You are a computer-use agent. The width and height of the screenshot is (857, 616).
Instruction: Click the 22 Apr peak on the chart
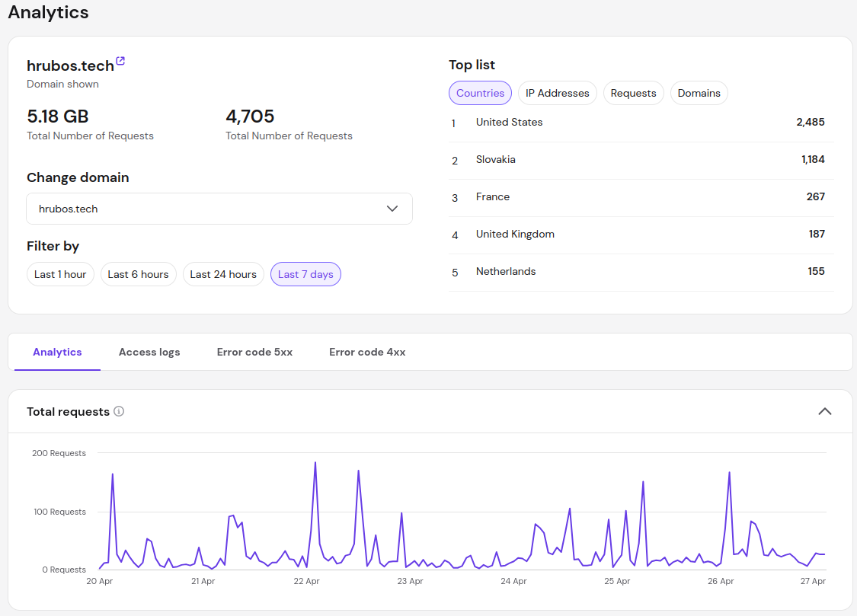pyautogui.click(x=315, y=463)
